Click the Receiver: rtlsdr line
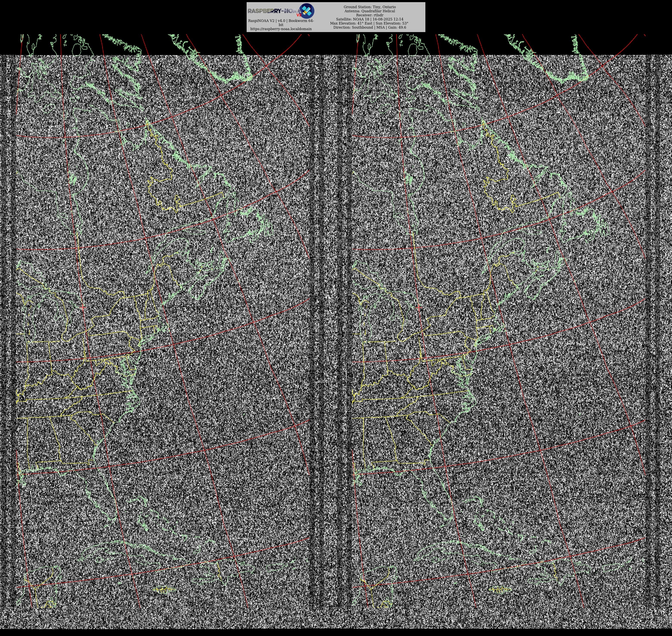The image size is (672, 636). click(x=369, y=15)
